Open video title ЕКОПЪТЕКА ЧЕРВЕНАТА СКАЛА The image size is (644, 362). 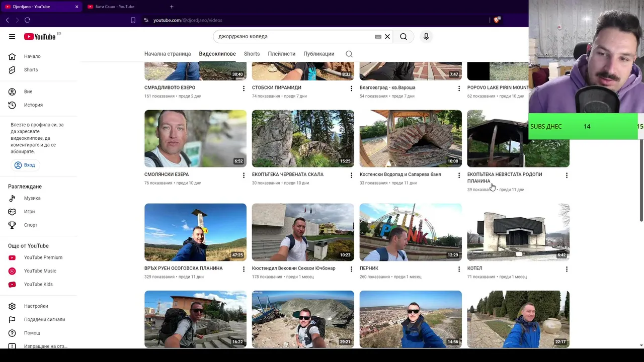[288, 174]
